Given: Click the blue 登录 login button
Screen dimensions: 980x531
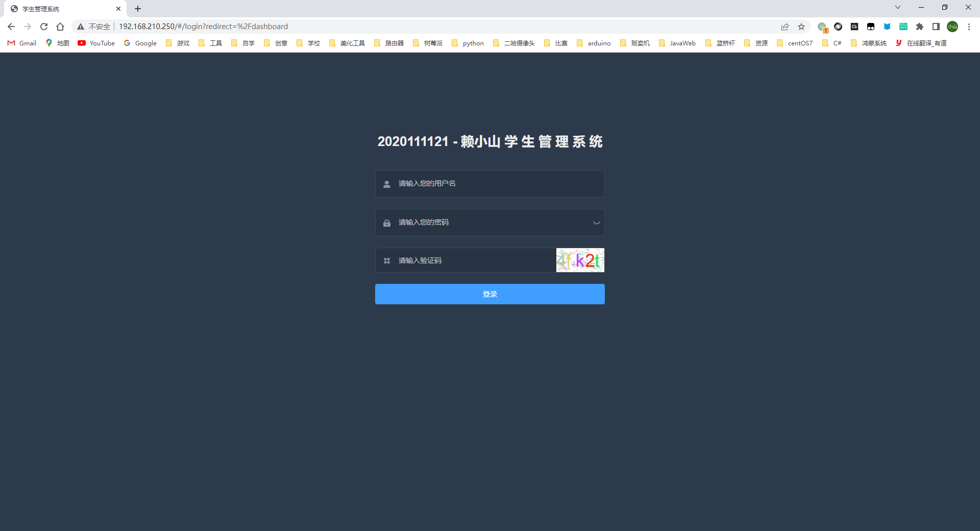Looking at the screenshot, I should point(489,294).
